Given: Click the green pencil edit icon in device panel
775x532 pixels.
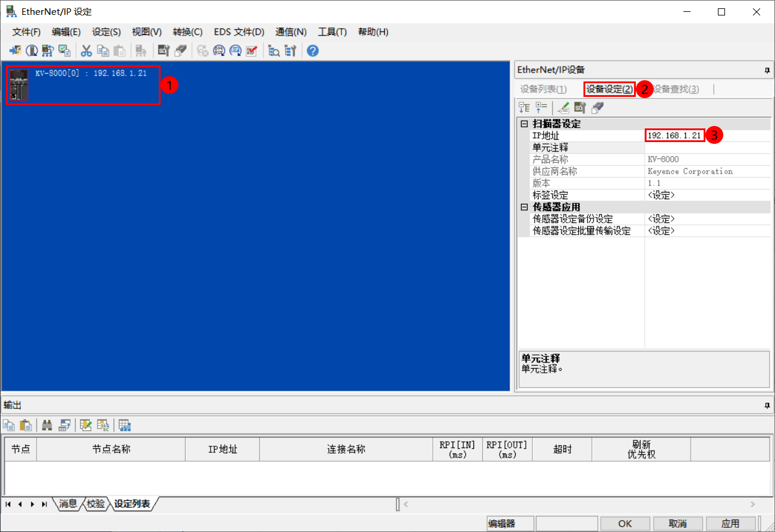Looking at the screenshot, I should (564, 108).
